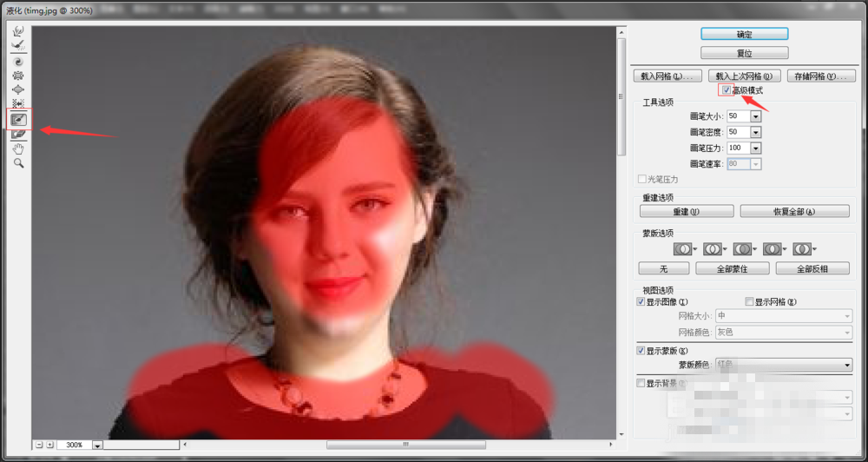Choose the Twirl Clockwise tool
This screenshot has width=868, height=462.
click(17, 62)
